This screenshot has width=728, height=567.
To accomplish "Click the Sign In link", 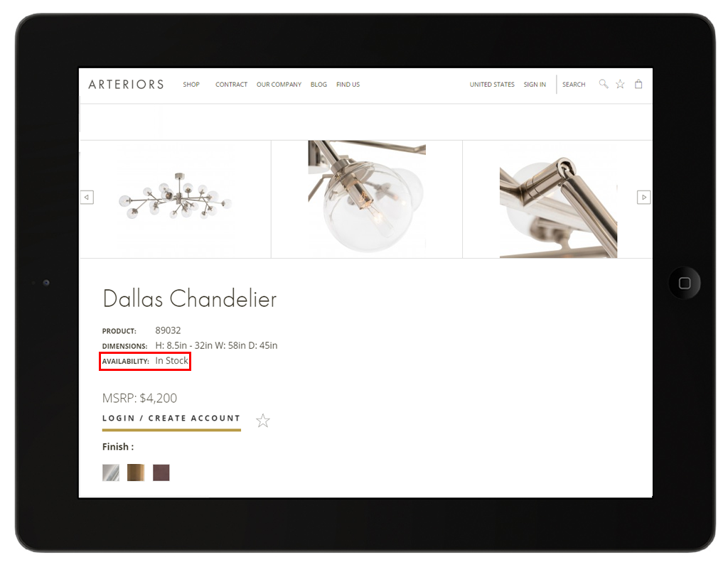I will coord(535,85).
